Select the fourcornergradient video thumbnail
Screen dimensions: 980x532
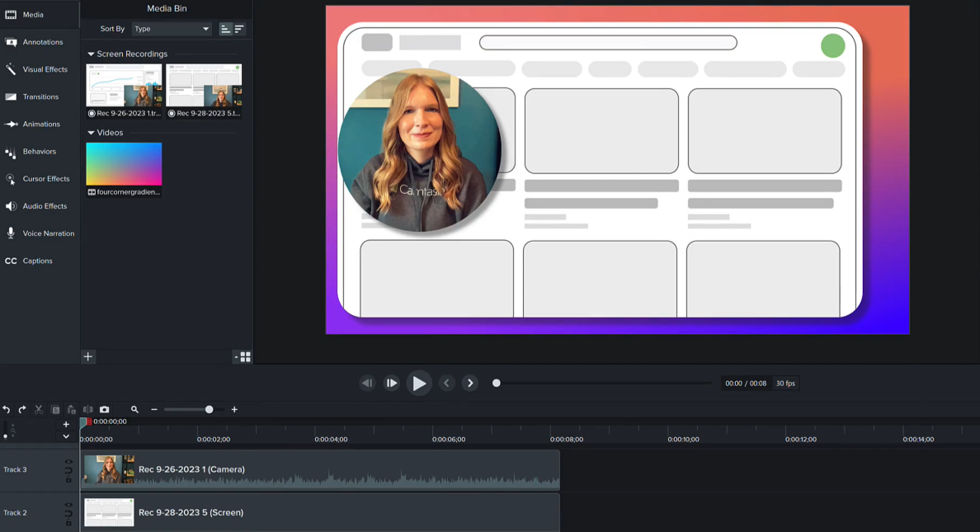tap(124, 164)
